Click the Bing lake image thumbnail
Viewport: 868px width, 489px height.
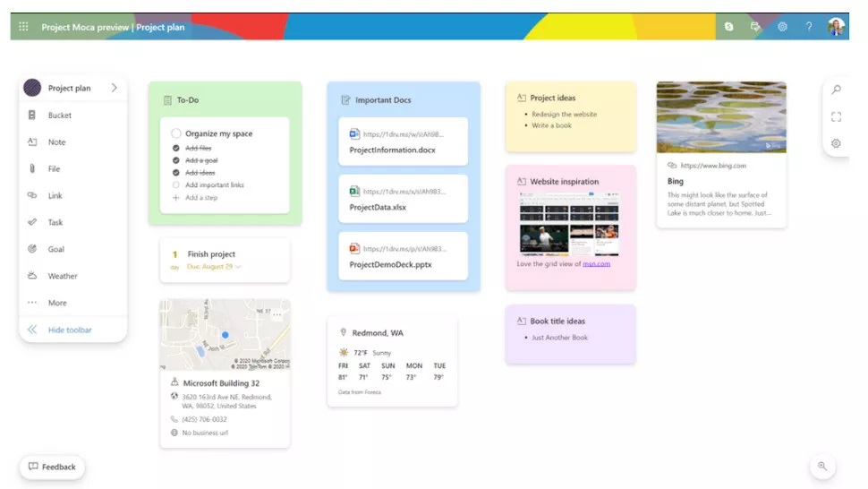[x=721, y=116]
